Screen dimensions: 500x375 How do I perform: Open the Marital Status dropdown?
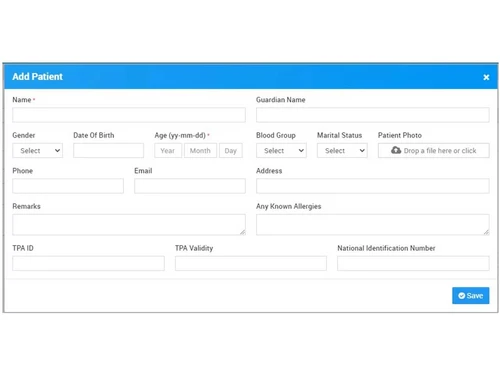342,150
